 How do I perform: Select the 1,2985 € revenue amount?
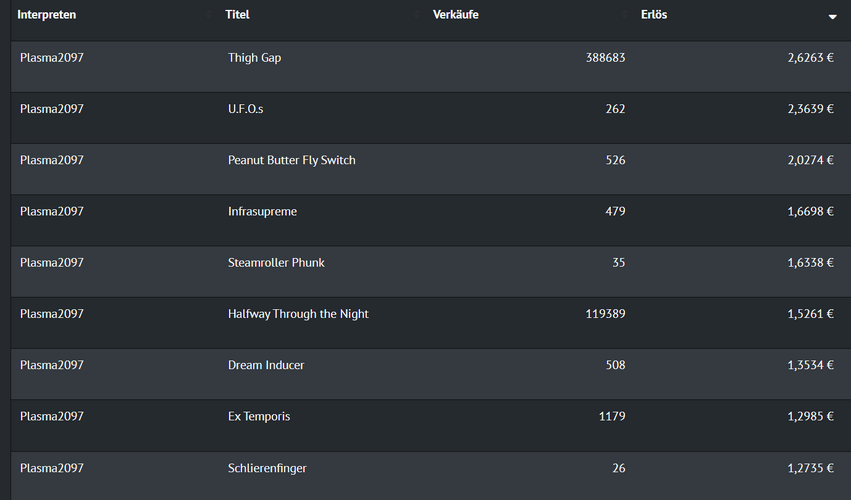[810, 416]
